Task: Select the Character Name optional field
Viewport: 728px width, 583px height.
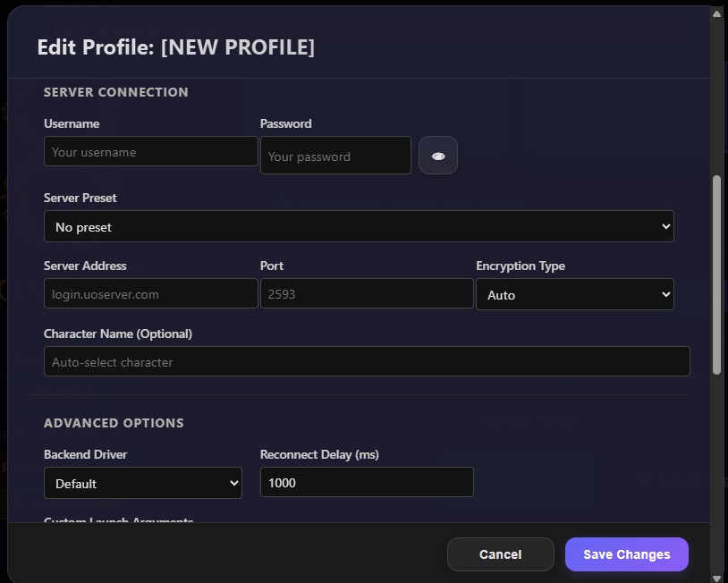Action: 367,361
